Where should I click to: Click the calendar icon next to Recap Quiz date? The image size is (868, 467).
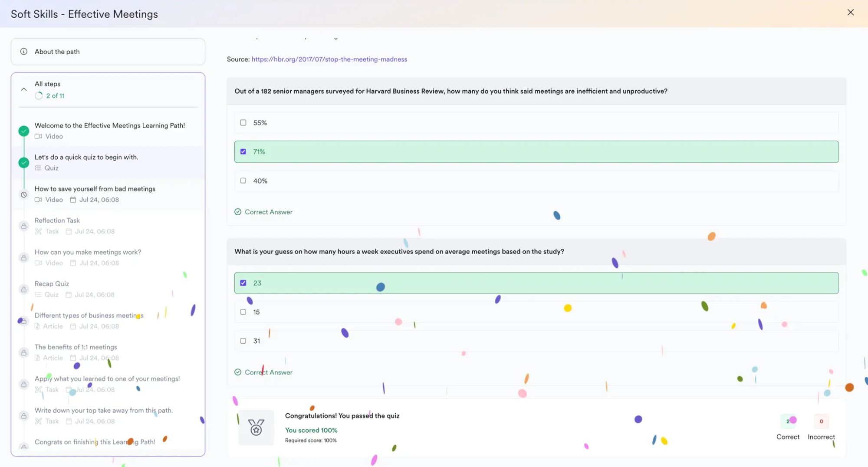tap(69, 294)
